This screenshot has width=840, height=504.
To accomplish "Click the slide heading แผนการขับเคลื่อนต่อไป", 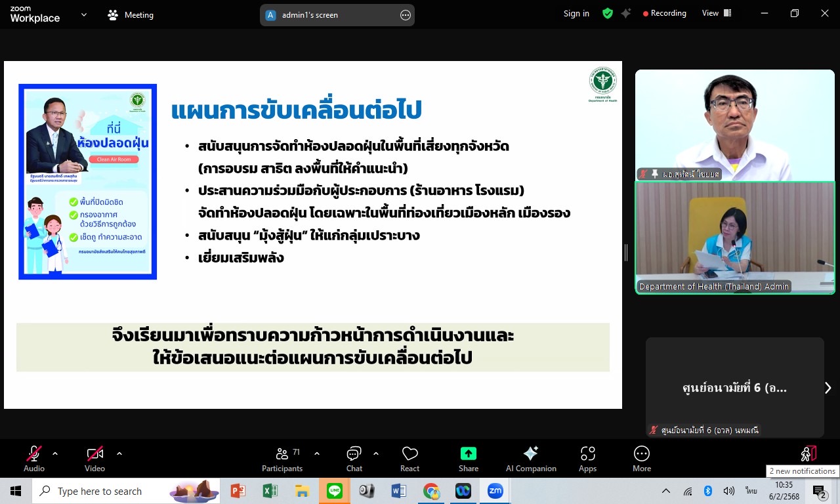I will point(296,110).
